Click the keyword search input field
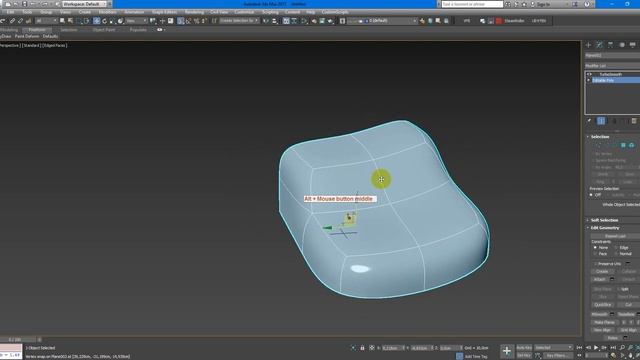Viewport: 640px width, 360px height. click(x=472, y=4)
